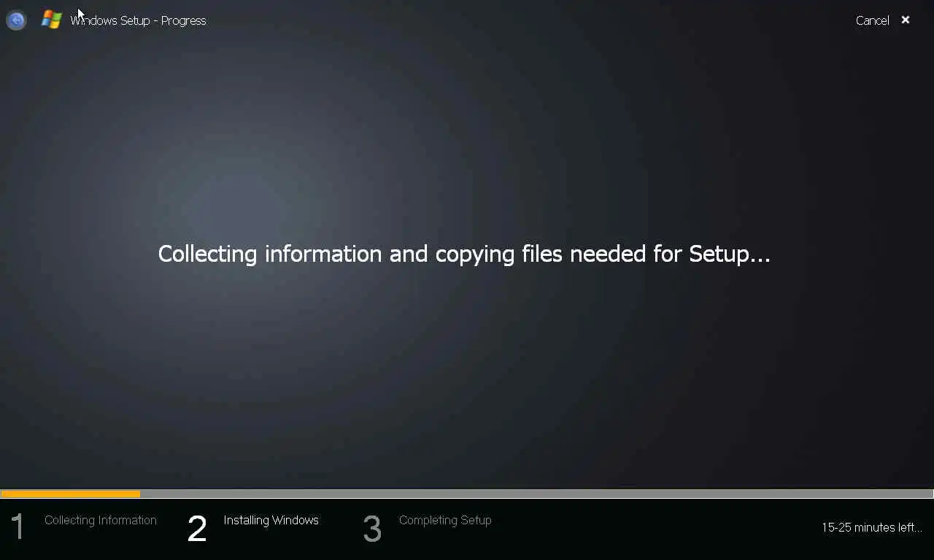The width and height of the screenshot is (934, 560).
Task: Click the blue back arrow button
Action: (x=16, y=20)
